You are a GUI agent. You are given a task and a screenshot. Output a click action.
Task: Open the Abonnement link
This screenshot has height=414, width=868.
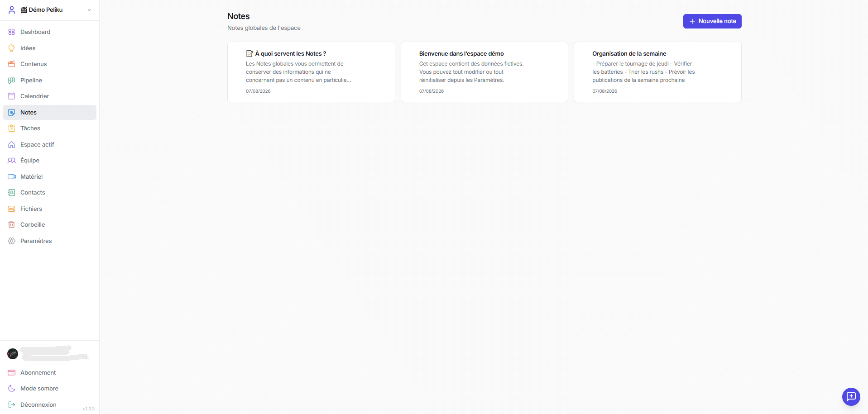49,373
